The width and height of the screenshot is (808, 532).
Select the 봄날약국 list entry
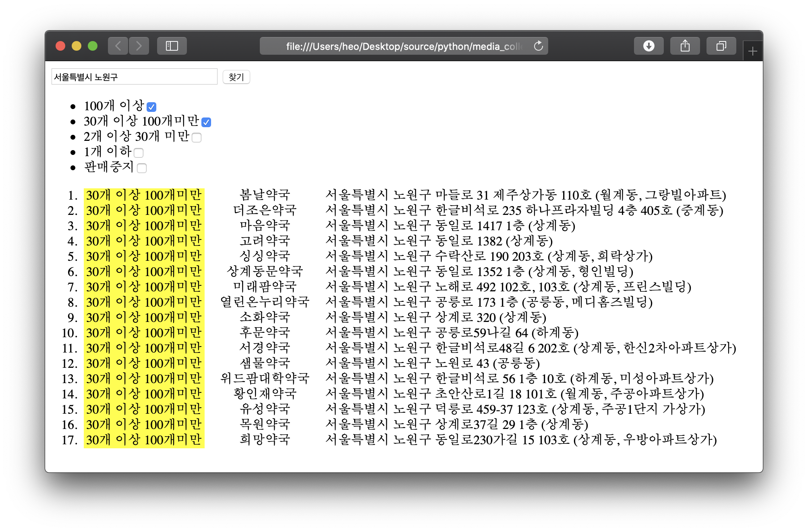(x=265, y=195)
